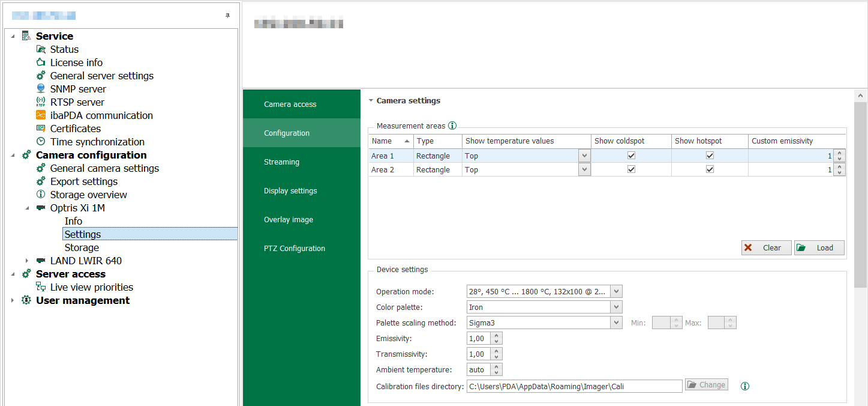Viewport: 868px width, 406px height.
Task: Click the Custom emissivity column header
Action: pyautogui.click(x=797, y=141)
